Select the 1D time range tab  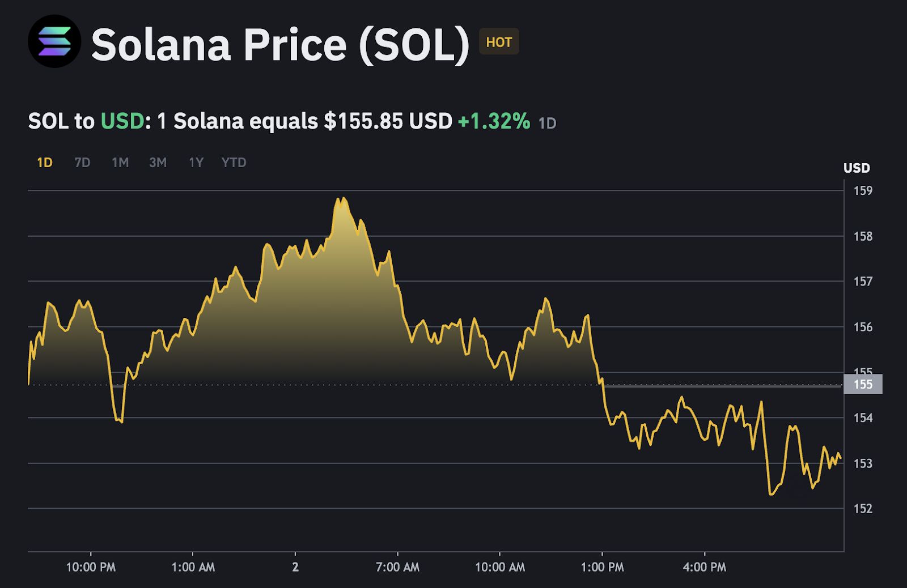pos(45,163)
